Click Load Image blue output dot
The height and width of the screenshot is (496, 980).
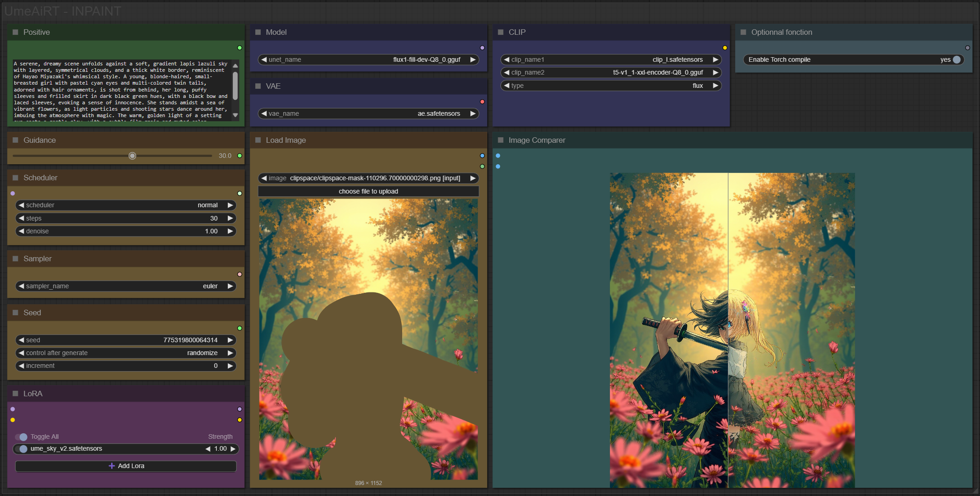482,156
